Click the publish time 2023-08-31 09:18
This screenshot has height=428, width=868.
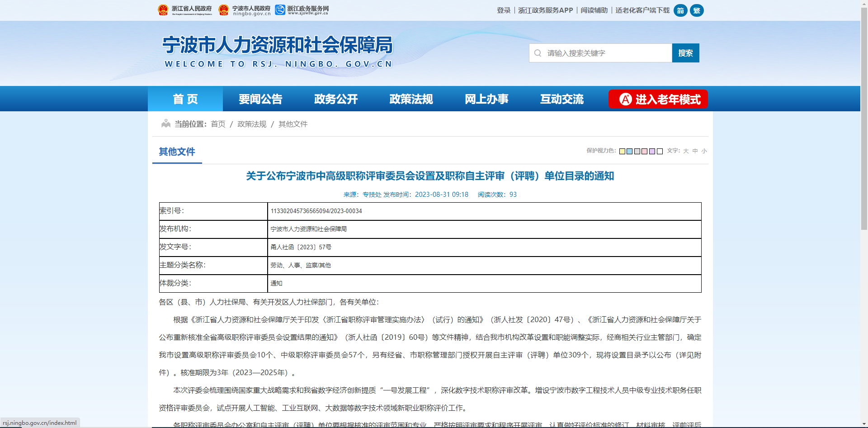442,195
